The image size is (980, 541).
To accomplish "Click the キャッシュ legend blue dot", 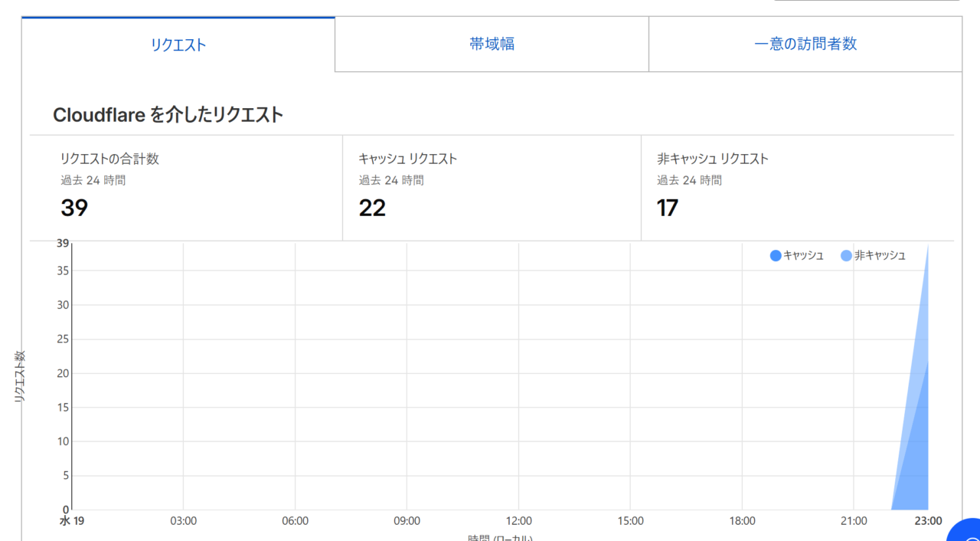I will tap(776, 256).
